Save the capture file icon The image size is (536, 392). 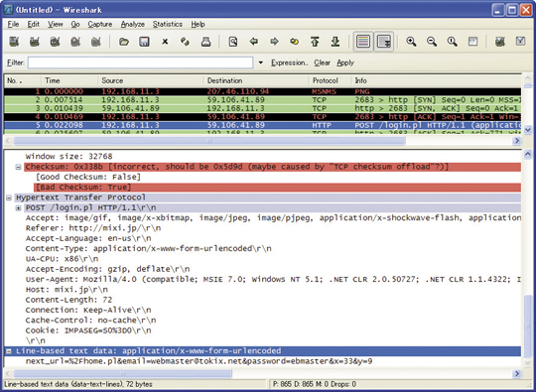144,42
